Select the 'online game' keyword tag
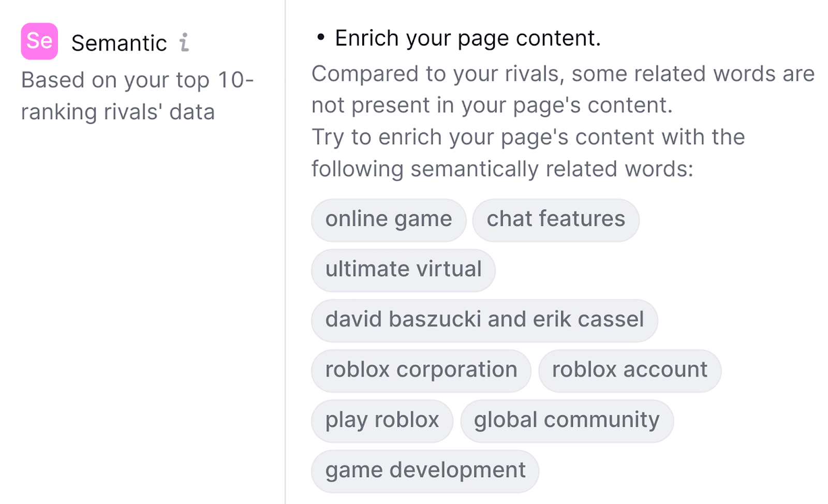Viewport: 828px width, 504px height. click(x=389, y=219)
